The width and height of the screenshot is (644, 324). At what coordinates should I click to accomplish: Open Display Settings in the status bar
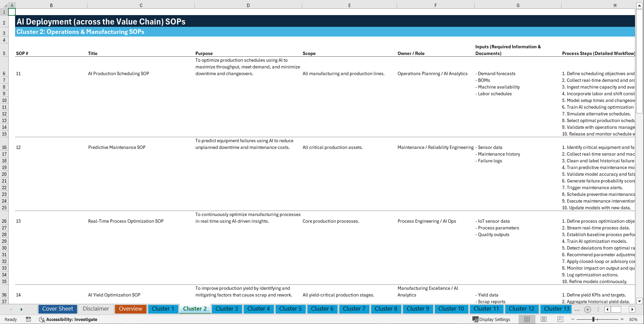[x=491, y=319]
